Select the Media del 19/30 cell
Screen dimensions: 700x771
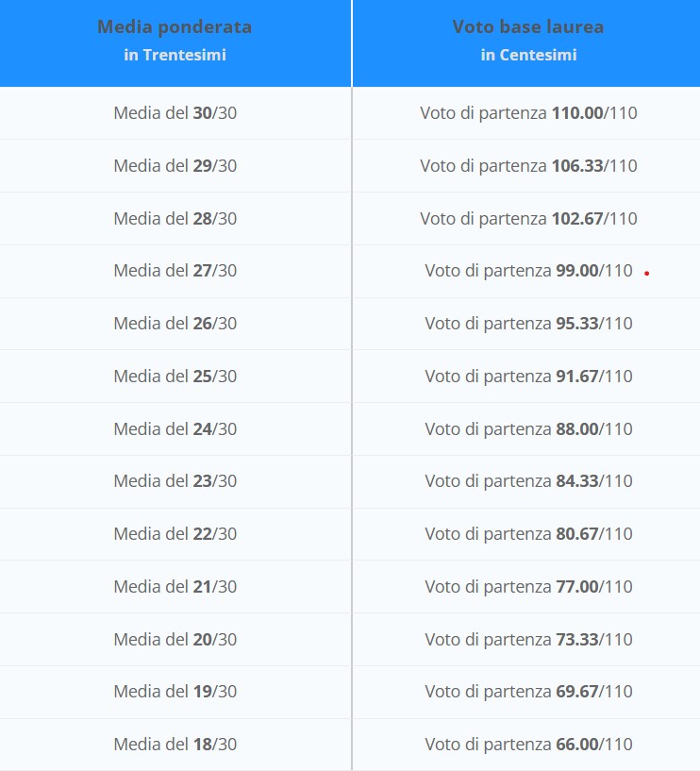175,692
